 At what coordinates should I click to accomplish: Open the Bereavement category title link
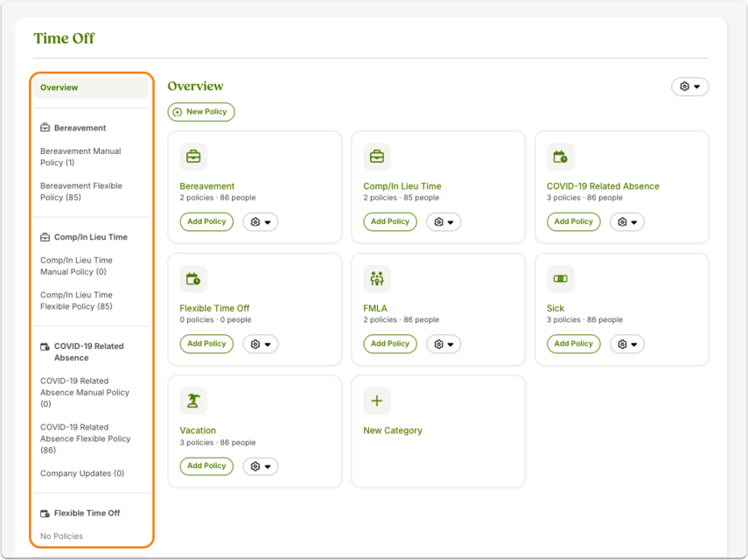click(x=207, y=186)
